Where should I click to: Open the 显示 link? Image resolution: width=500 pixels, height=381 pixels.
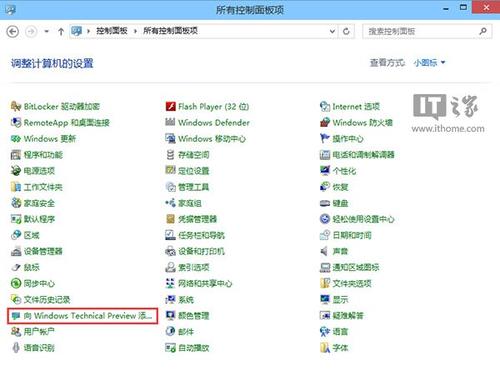[340, 300]
